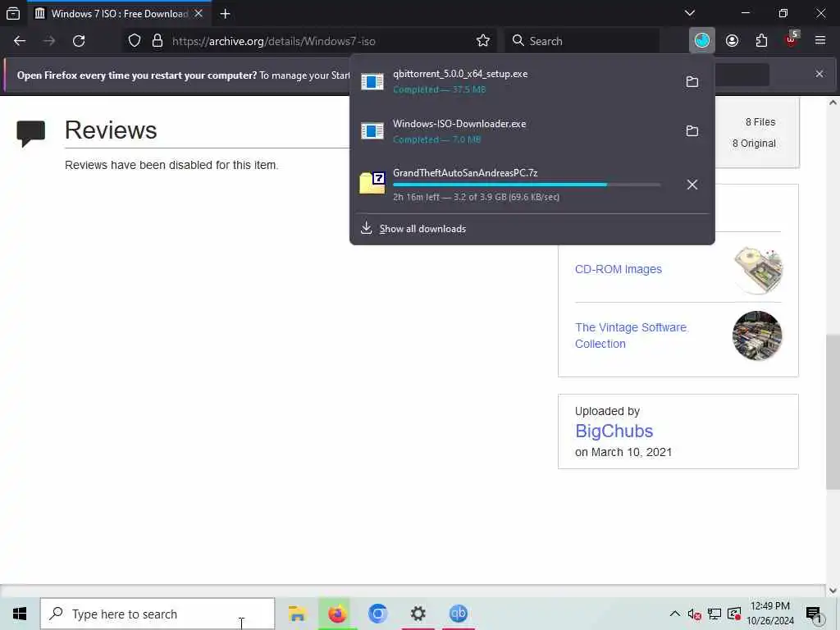
Task: Click the 7z archive file icon
Action: tap(372, 183)
